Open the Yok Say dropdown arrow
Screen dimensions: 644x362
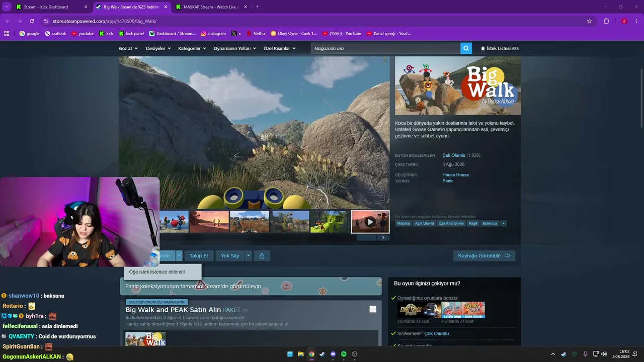[248, 255]
